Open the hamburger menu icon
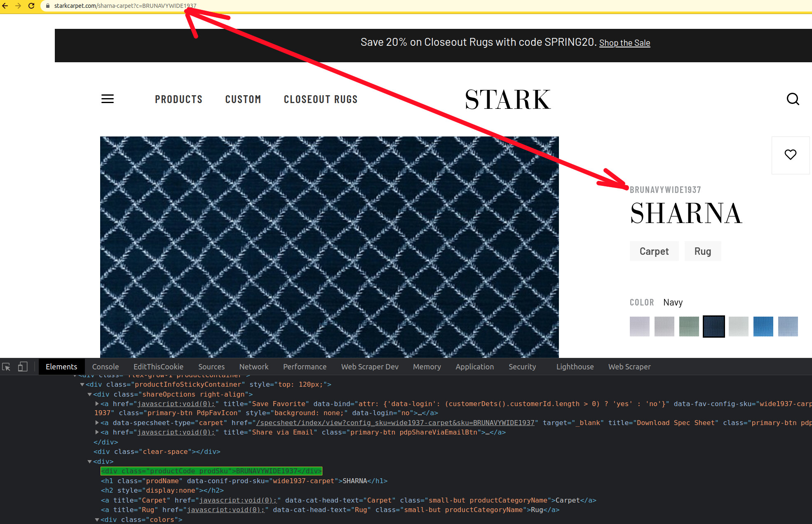Screen dimensions: 812x524 pyautogui.click(x=108, y=99)
